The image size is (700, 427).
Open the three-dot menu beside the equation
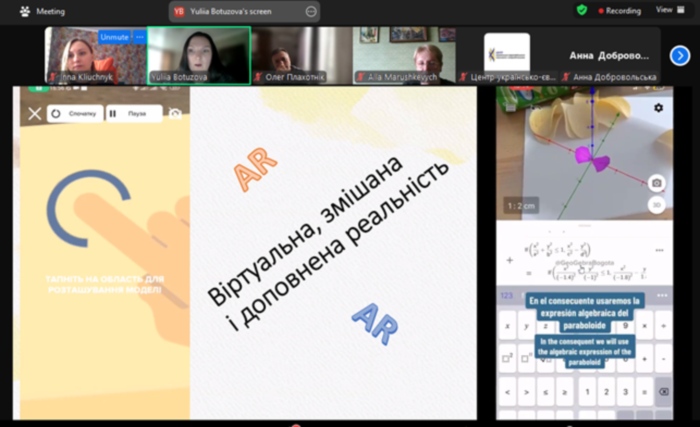pos(659,251)
